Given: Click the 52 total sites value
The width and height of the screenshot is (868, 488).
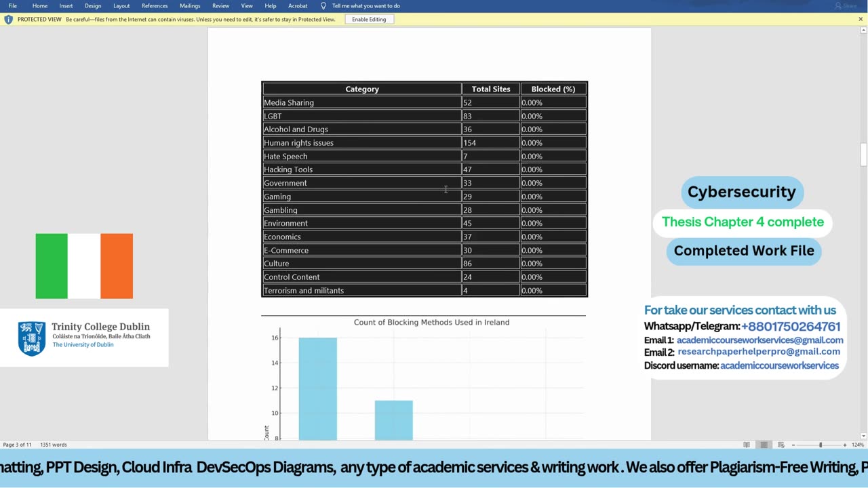Looking at the screenshot, I should pyautogui.click(x=467, y=102).
